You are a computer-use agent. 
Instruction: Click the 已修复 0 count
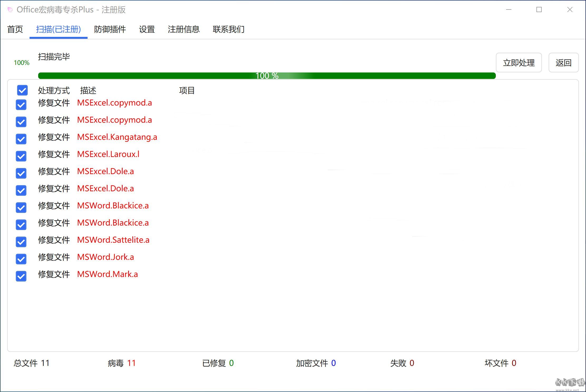218,363
